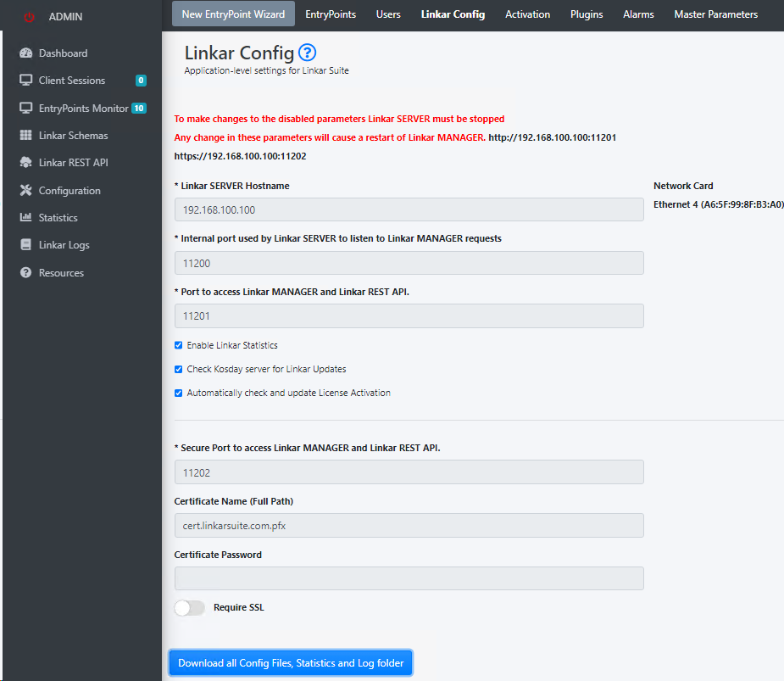Click the EntryPoints Monitor screen icon
Screen dimensions: 784x681
(x=26, y=108)
